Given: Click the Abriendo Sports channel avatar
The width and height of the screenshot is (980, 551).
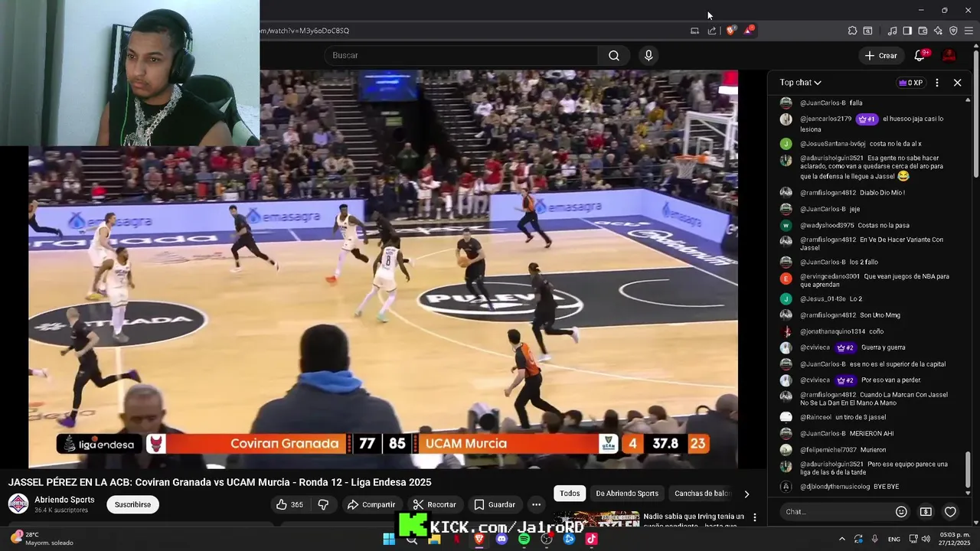Looking at the screenshot, I should 18,504.
